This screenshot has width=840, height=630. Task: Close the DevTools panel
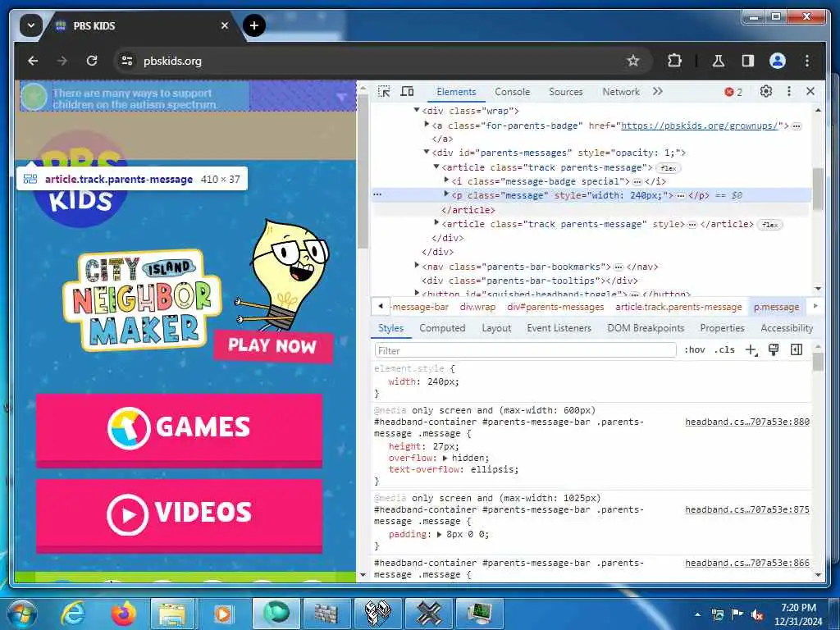[x=810, y=92]
